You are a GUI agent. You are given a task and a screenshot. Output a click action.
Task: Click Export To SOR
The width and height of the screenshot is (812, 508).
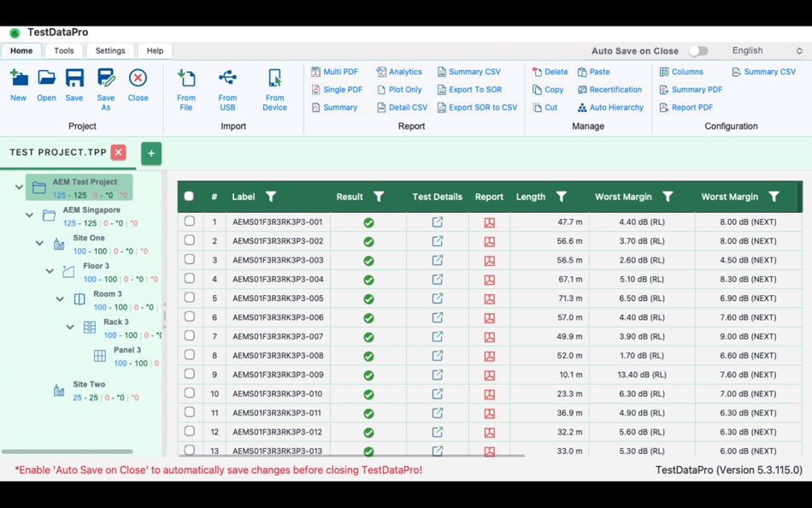[469, 90]
